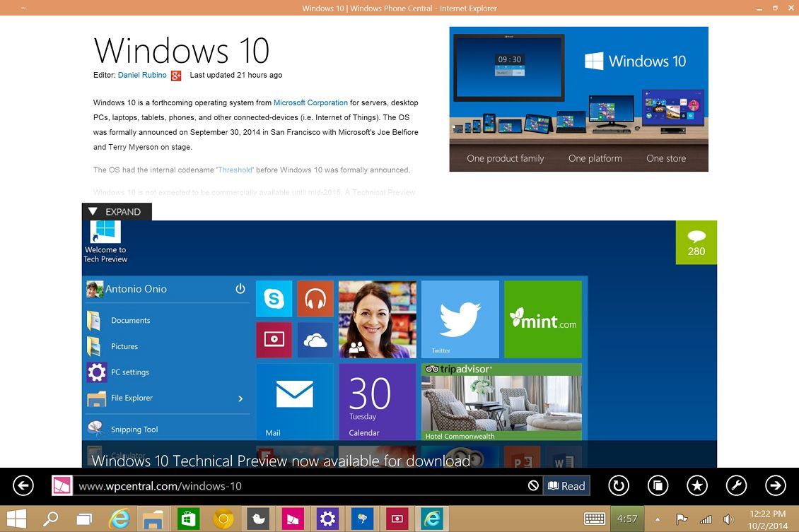Viewport: 799px width, 532px height.
Task: Click the tracking protection icon in address bar
Action: (534, 485)
